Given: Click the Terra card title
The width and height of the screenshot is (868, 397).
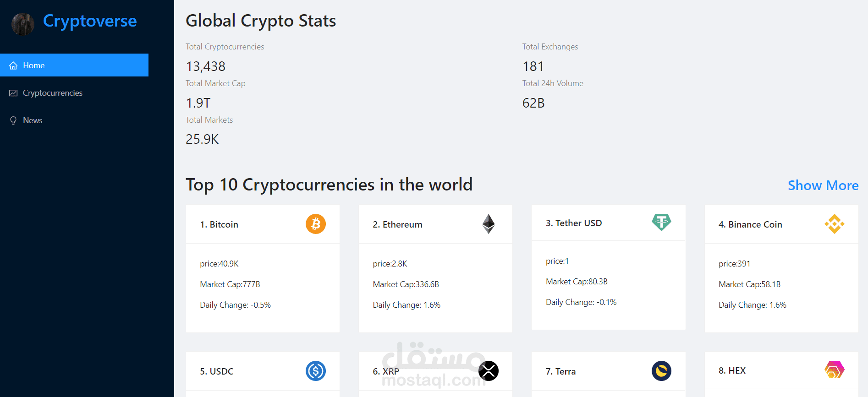Looking at the screenshot, I should [560, 371].
